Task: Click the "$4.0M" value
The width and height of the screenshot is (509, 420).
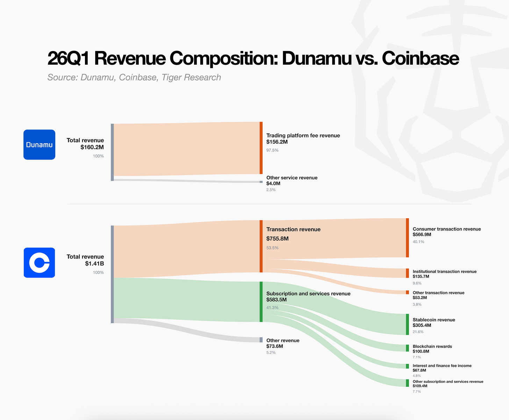Action: [273, 183]
